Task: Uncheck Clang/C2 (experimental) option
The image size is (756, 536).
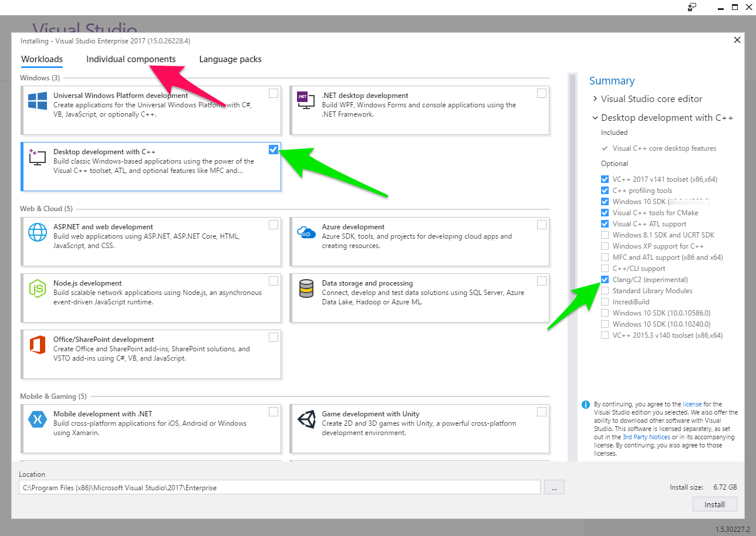Action: pyautogui.click(x=605, y=280)
